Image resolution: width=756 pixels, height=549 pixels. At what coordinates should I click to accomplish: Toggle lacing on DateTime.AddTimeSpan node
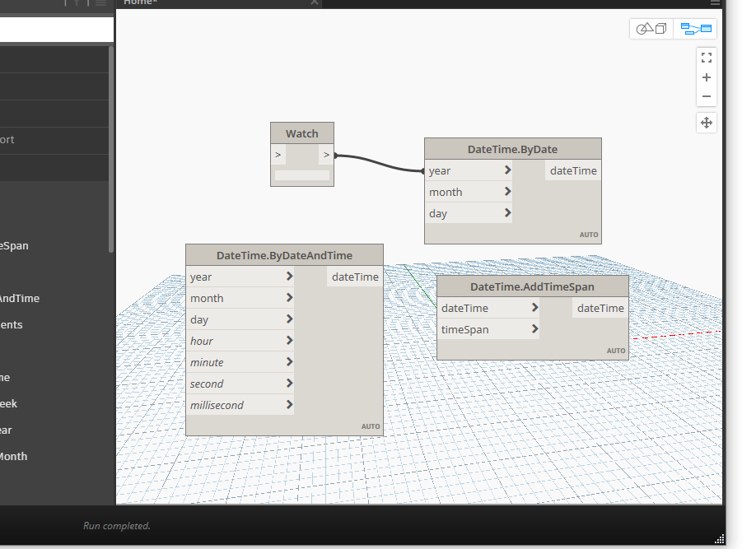click(616, 350)
